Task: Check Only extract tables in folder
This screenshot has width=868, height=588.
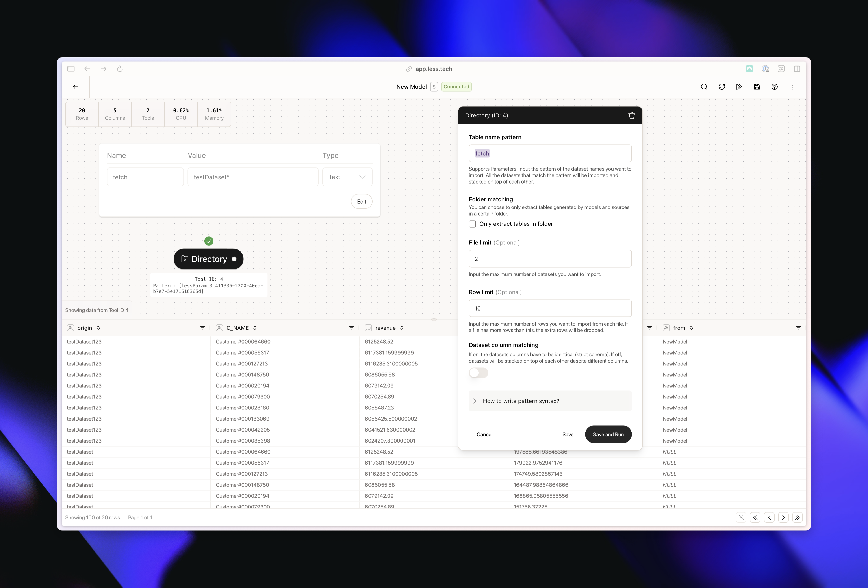Action: coord(472,224)
